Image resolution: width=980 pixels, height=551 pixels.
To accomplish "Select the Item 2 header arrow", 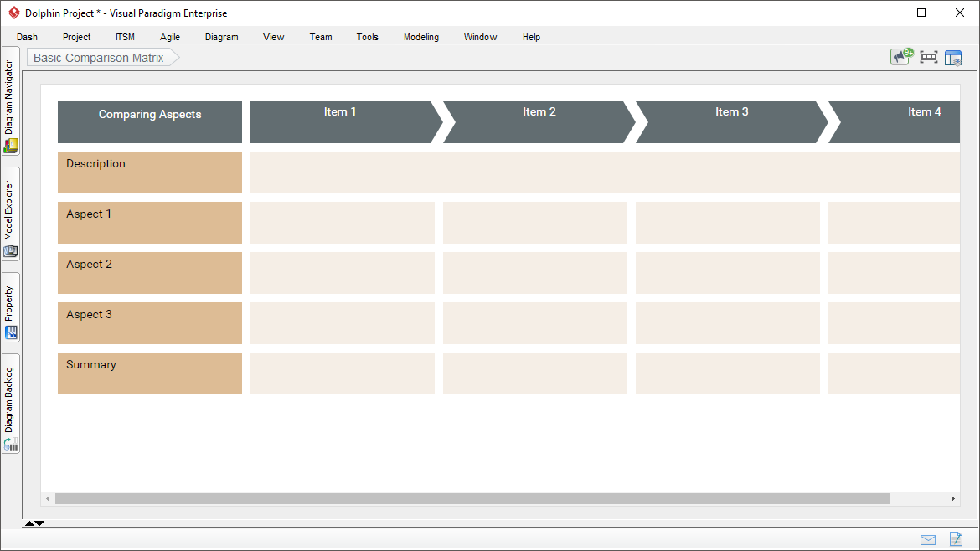I will [539, 122].
